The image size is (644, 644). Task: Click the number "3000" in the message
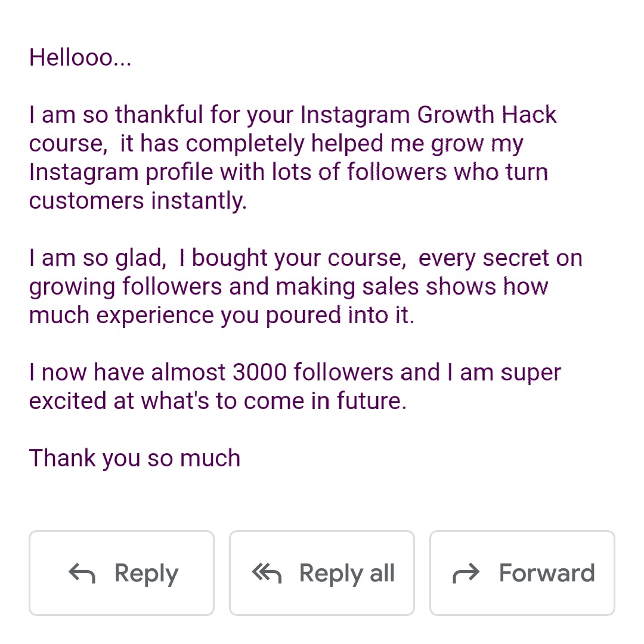[x=259, y=373]
